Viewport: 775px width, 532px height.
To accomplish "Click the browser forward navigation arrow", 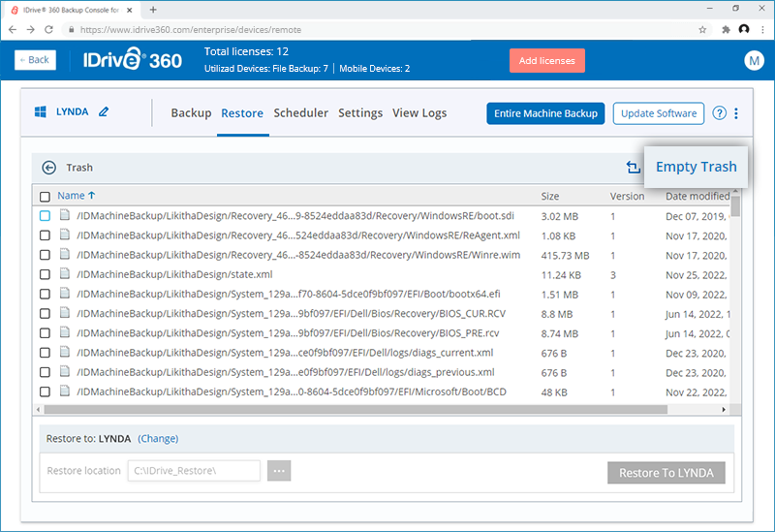I will pos(31,30).
